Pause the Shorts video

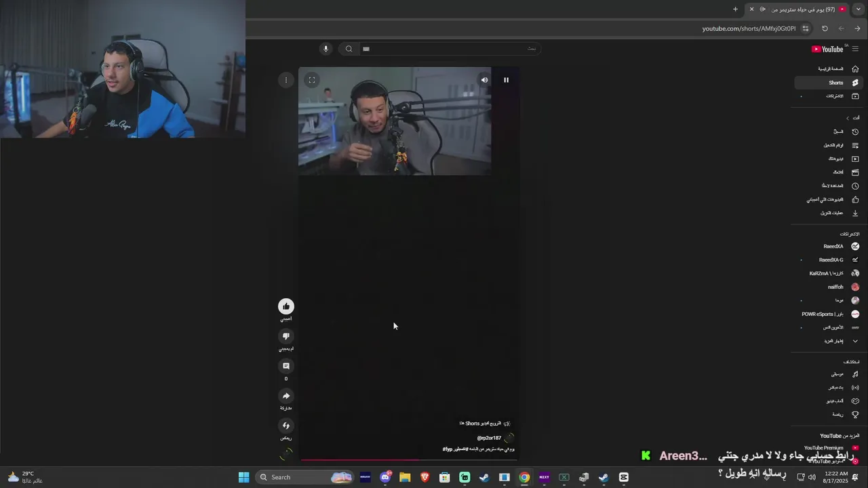point(506,80)
